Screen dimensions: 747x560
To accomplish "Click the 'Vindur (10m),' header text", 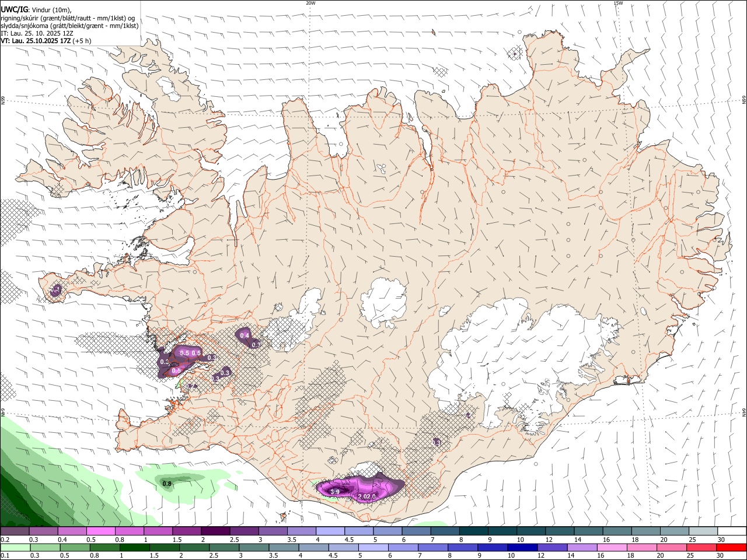I will 51,10.
